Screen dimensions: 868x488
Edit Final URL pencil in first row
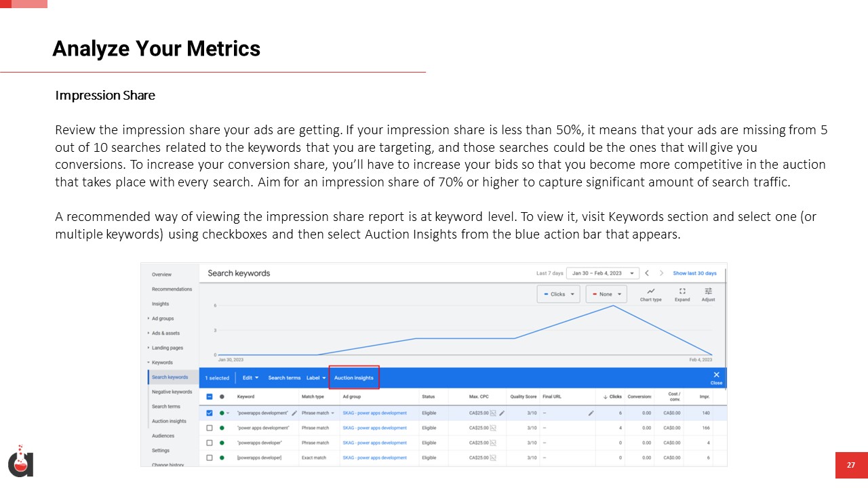[591, 413]
